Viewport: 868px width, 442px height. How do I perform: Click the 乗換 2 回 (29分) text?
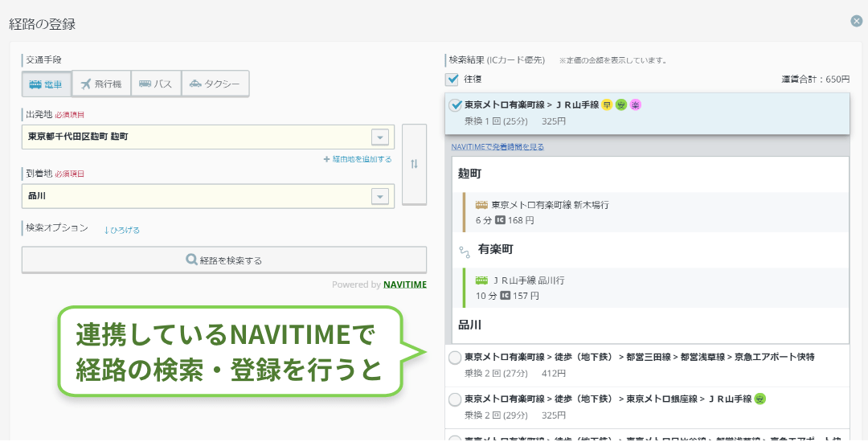point(496,415)
